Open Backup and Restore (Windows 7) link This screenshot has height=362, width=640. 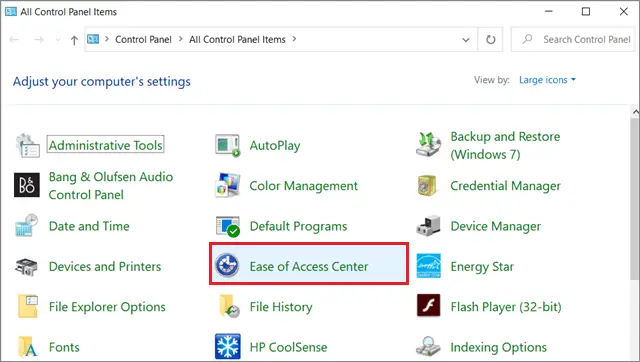pyautogui.click(x=505, y=145)
